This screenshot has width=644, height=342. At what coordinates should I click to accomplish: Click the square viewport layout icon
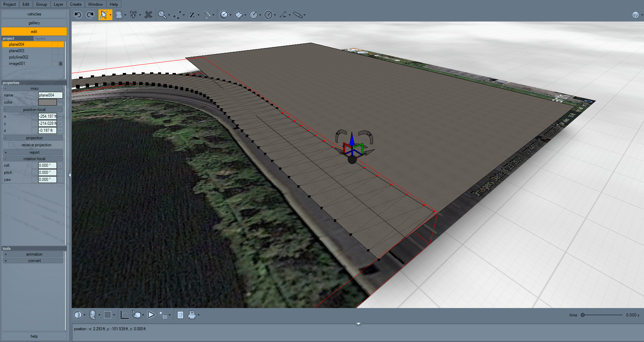108,315
